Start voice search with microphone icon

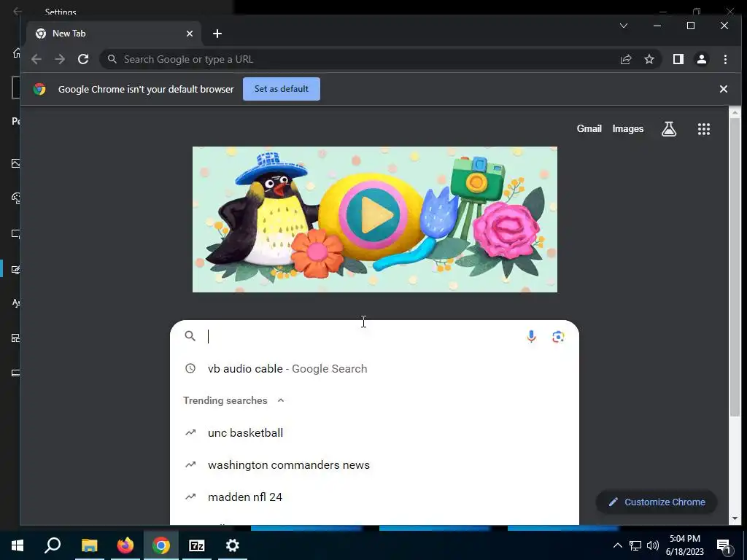pos(531,337)
